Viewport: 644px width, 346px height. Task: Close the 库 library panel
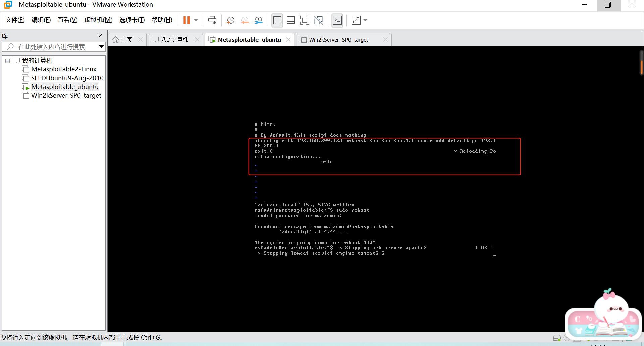[x=100, y=36]
